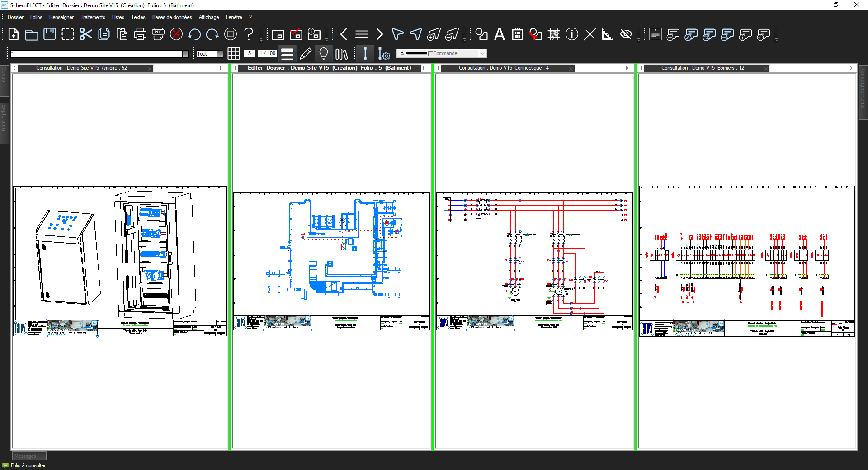Open the Dossier menu
The width and height of the screenshot is (868, 470).
15,17
